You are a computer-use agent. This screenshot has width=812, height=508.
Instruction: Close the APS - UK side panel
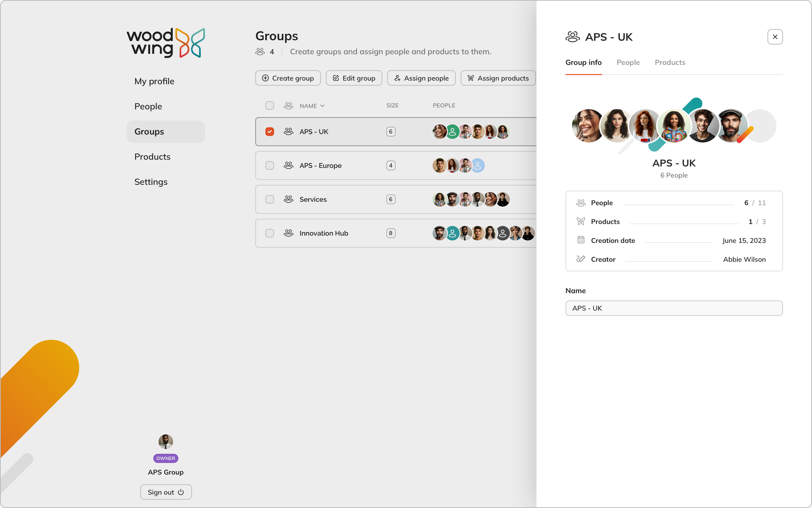[775, 37]
